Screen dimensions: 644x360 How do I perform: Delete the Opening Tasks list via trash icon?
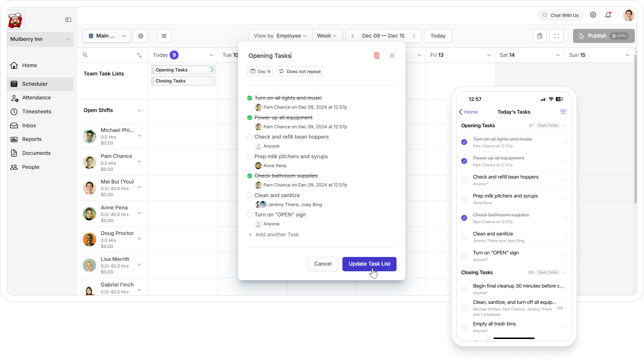pos(376,56)
